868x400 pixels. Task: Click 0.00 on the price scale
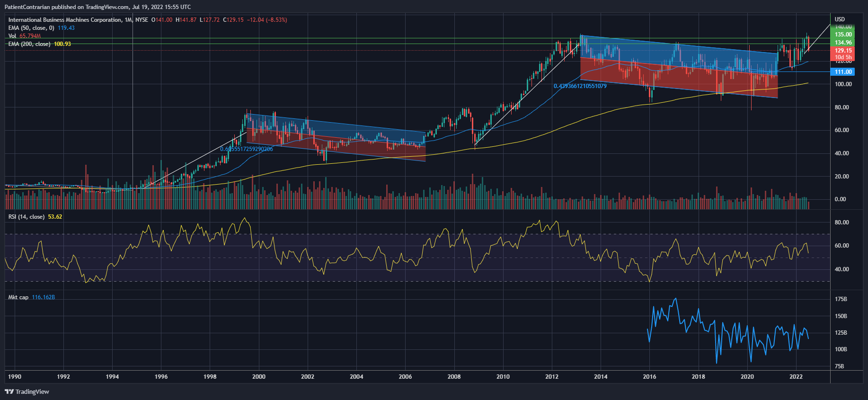(x=840, y=199)
